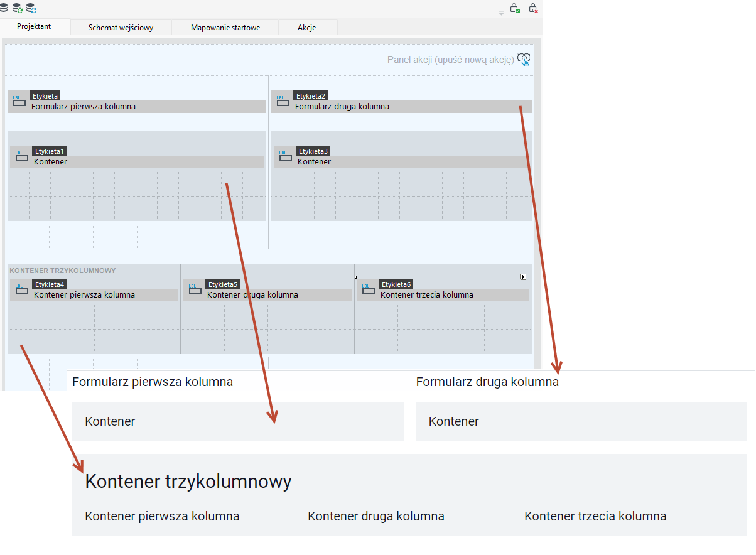Open the small gray toolbar overflow arrow
The height and width of the screenshot is (555, 756).
pyautogui.click(x=501, y=13)
